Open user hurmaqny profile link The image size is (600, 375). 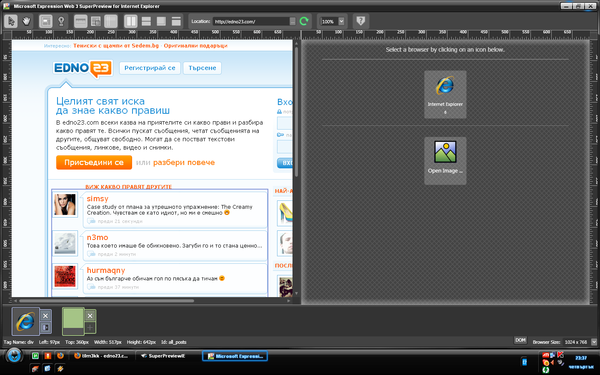106,270
